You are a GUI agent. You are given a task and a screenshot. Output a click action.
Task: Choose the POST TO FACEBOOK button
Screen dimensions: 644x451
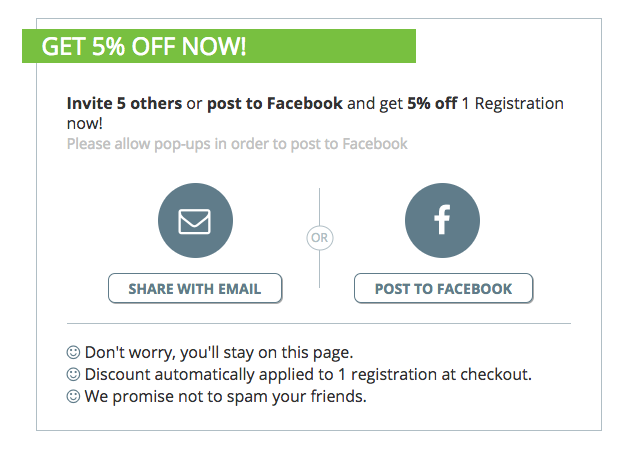(x=444, y=288)
